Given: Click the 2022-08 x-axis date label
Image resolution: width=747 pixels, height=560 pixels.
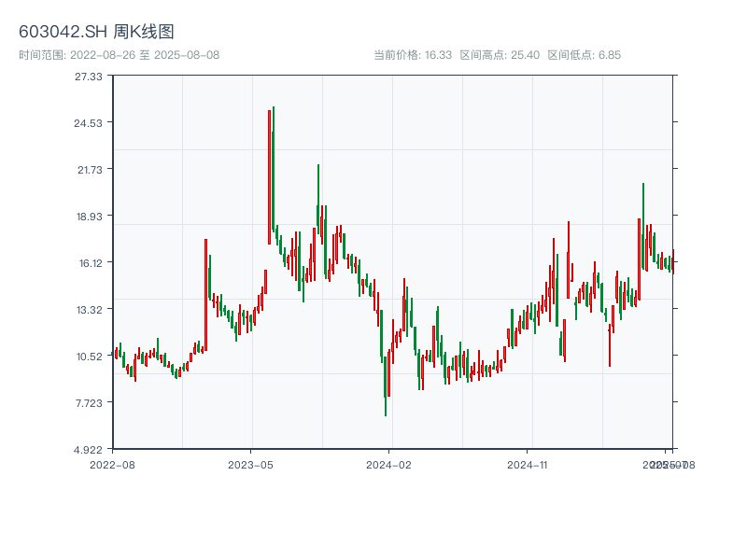Looking at the screenshot, I should point(112,465).
